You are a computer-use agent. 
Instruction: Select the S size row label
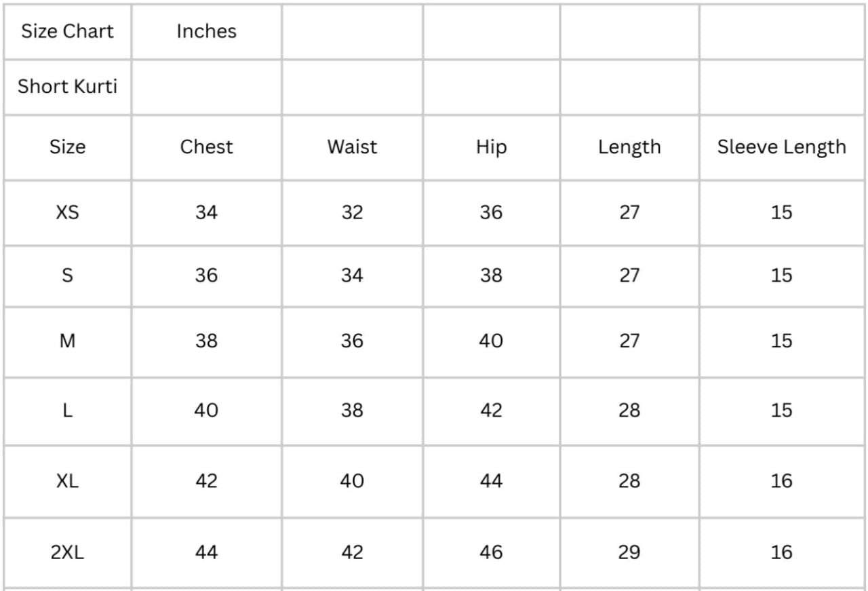click(67, 275)
